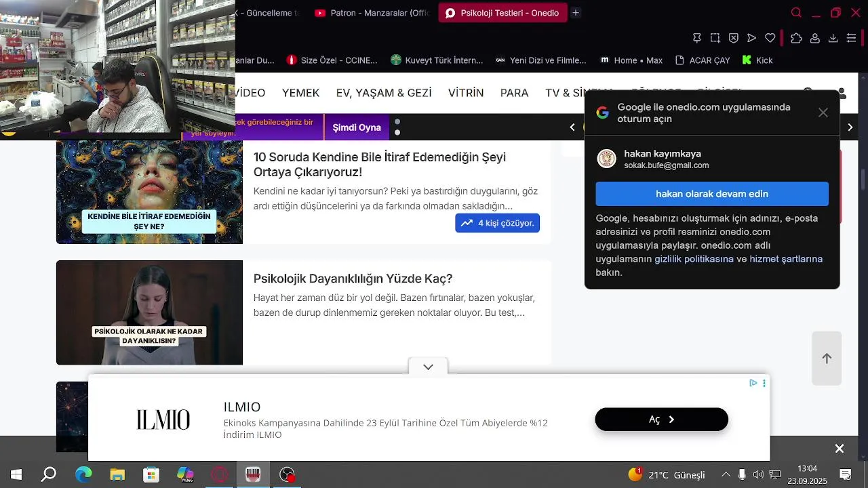Go to next banner with right arrow
The height and width of the screenshot is (488, 868).
coord(850,127)
